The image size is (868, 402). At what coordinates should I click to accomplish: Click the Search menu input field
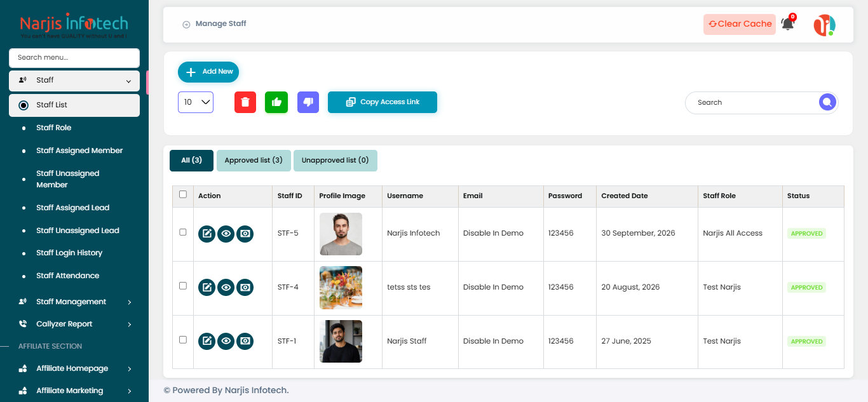(x=74, y=58)
